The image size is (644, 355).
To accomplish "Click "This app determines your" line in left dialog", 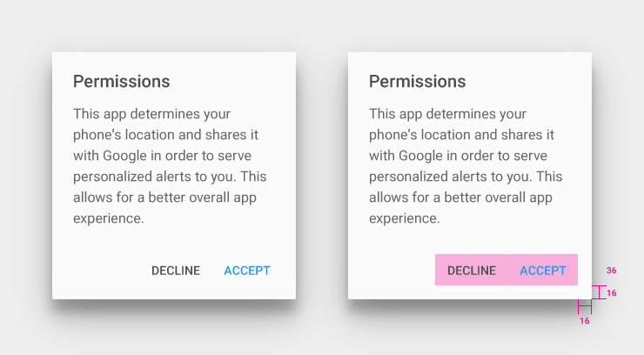I will (x=152, y=114).
